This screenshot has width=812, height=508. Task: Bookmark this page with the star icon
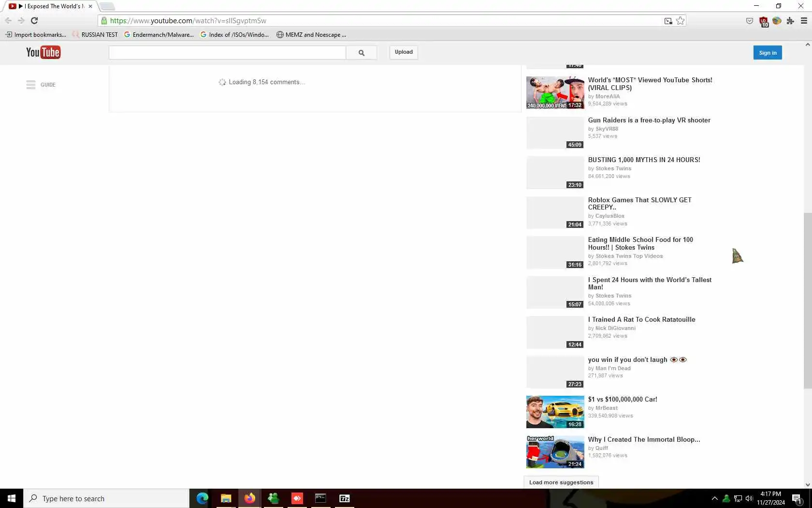tap(680, 21)
